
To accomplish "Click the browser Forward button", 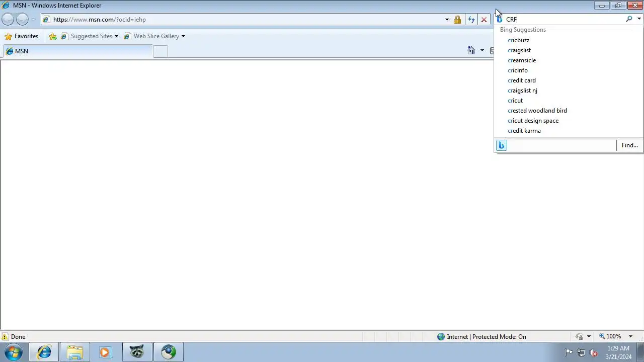I will [x=22, y=20].
